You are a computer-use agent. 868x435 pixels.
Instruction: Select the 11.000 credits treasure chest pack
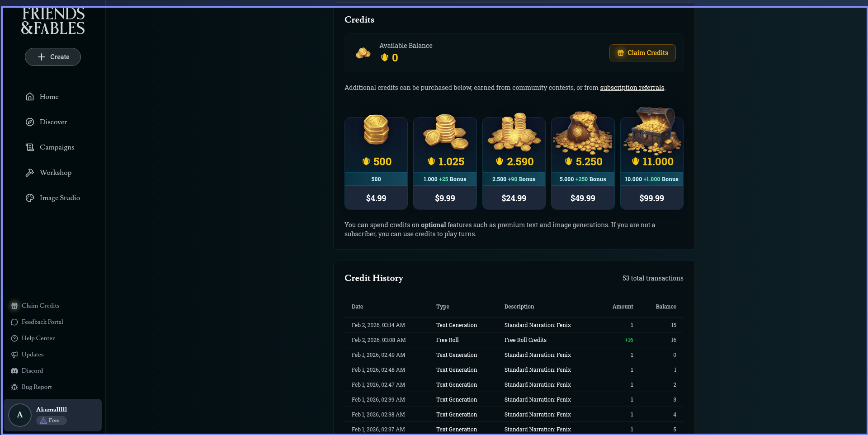[651, 164]
